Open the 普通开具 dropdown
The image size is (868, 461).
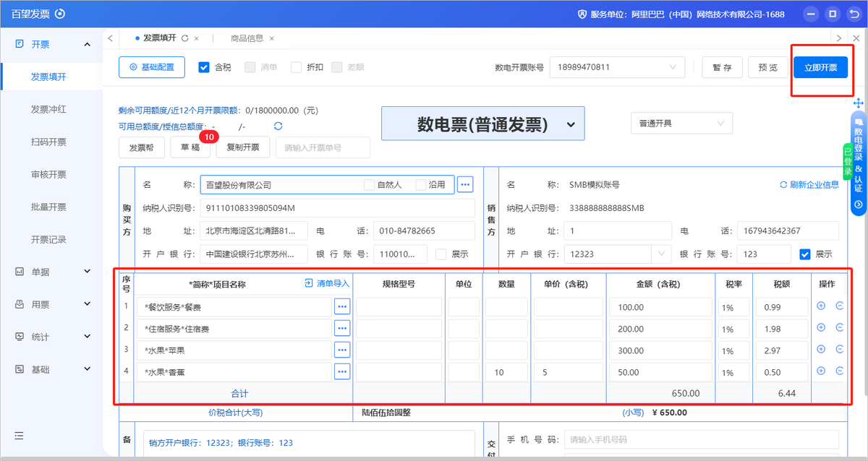(x=681, y=124)
